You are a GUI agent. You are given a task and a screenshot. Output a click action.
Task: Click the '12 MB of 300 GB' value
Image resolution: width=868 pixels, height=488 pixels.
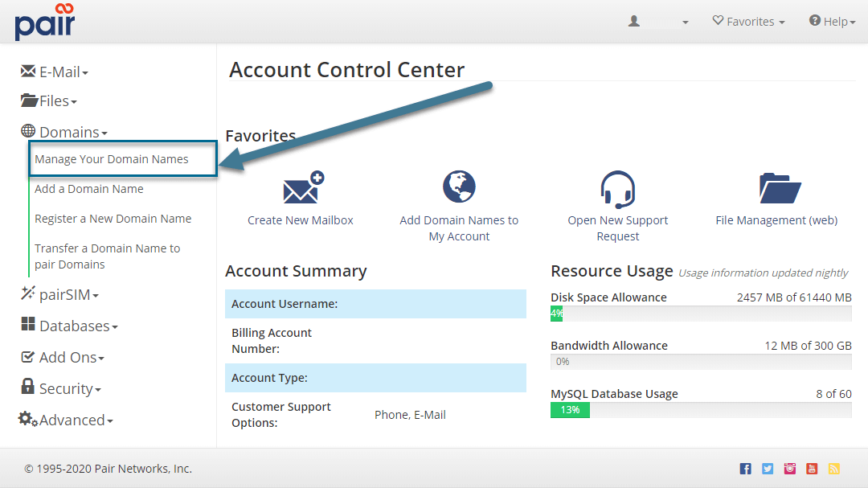pyautogui.click(x=809, y=346)
